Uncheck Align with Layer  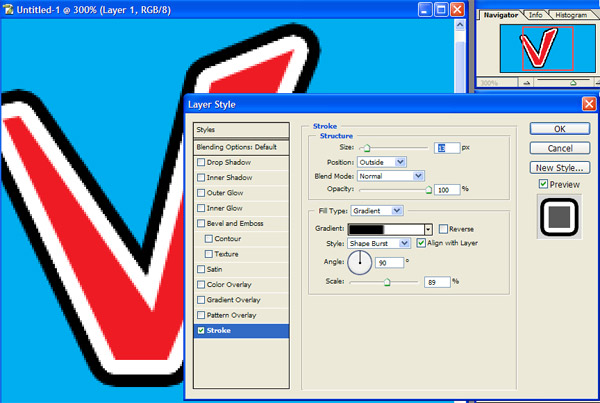tap(421, 243)
